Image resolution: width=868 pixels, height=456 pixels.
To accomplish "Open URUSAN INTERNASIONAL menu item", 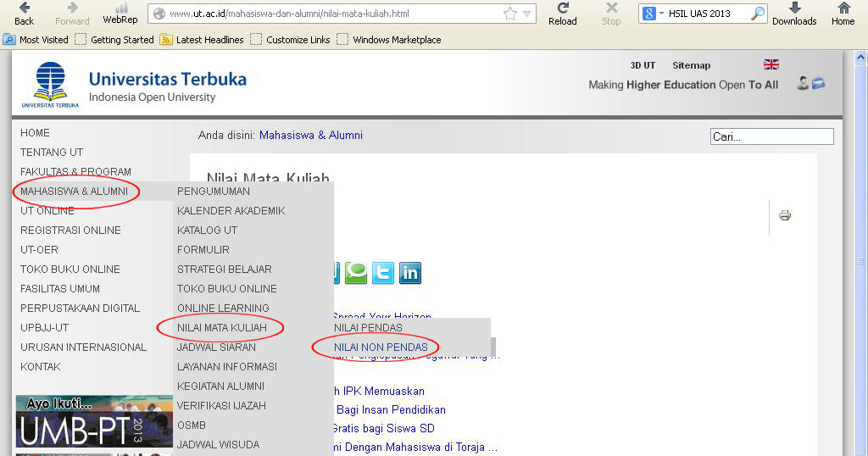I will [x=84, y=347].
